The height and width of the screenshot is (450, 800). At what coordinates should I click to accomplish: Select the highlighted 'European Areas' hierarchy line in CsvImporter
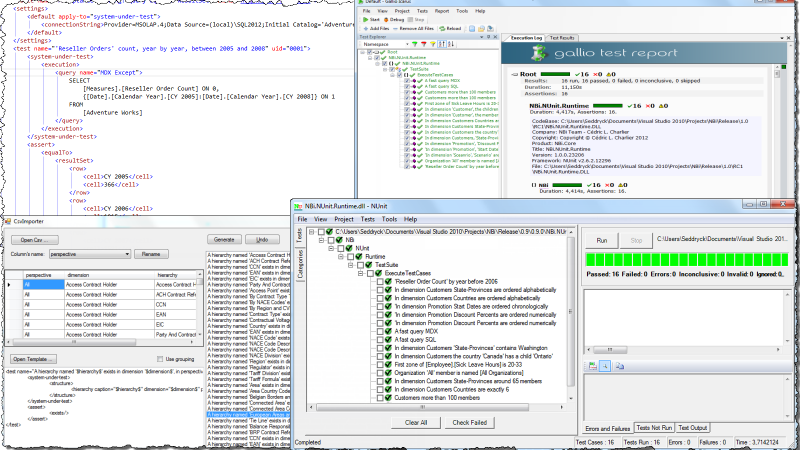click(x=248, y=415)
